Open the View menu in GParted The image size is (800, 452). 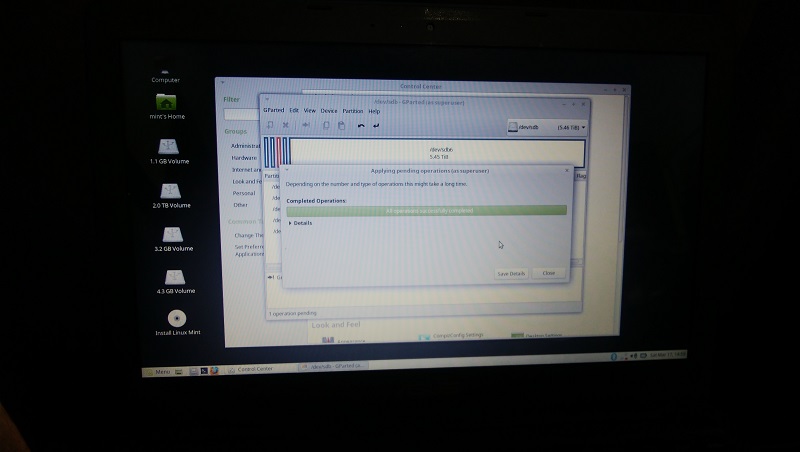pyautogui.click(x=310, y=111)
